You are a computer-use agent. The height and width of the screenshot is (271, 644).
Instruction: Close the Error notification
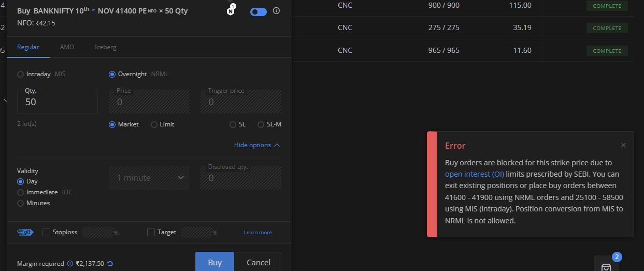[623, 145]
